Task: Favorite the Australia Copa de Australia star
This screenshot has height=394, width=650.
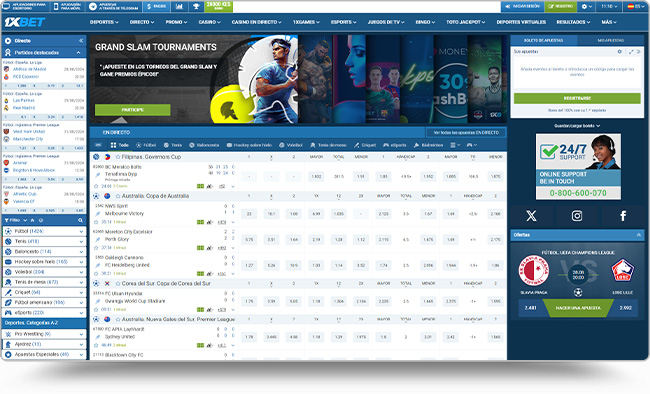Action: tap(118, 196)
